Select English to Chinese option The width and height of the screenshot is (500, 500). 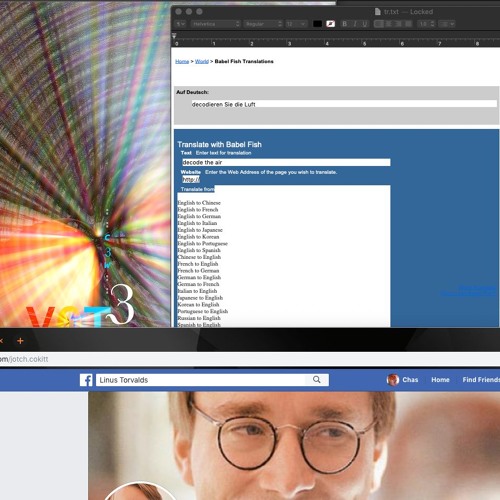coord(199,203)
